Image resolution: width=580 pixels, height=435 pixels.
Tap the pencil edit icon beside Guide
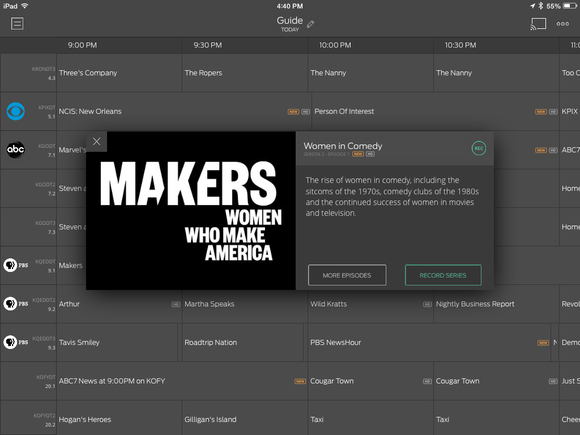311,24
